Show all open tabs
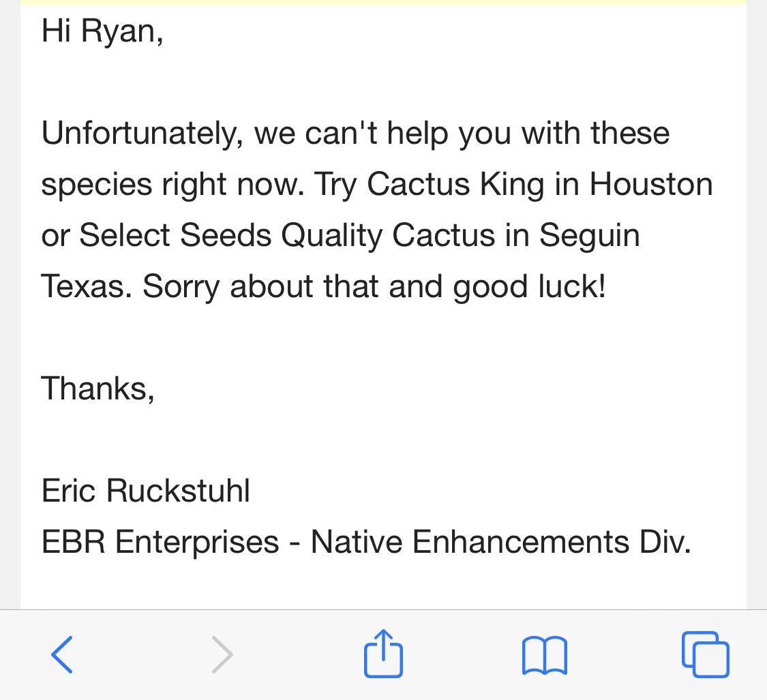Screen dimensions: 767x700 (x=706, y=654)
